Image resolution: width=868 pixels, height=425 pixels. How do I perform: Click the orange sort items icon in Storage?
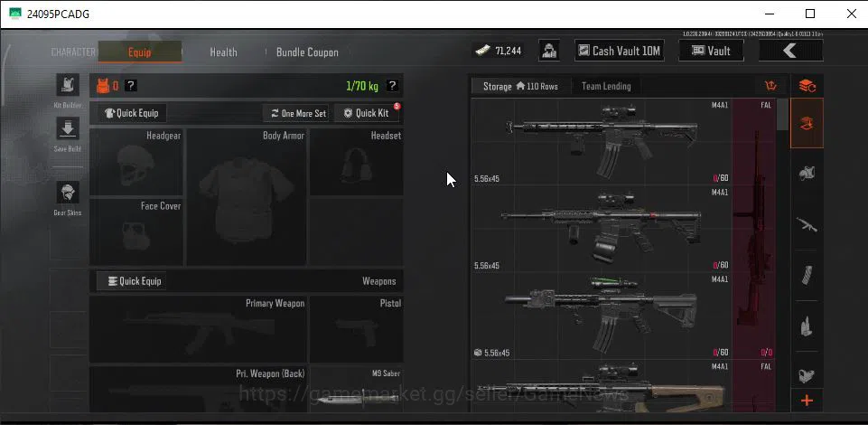[770, 86]
